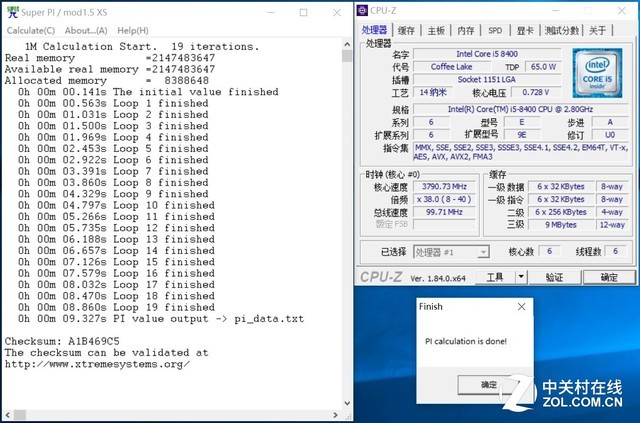Click the CPU-Z app icon in title bar

pos(362,10)
